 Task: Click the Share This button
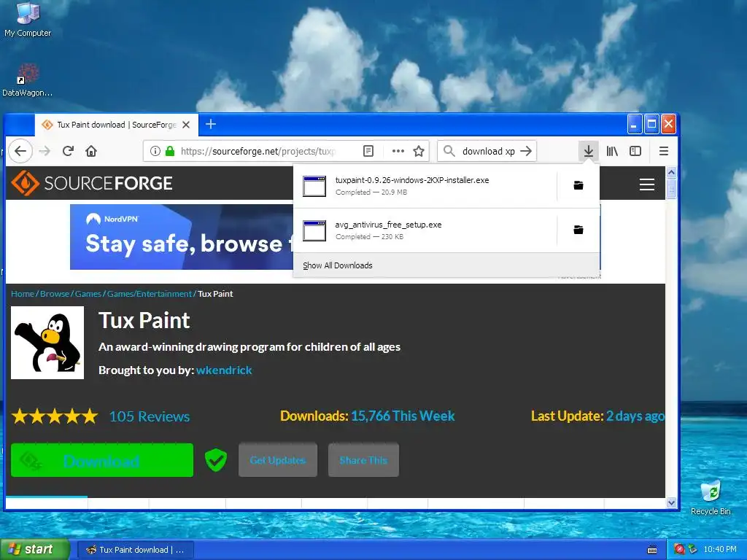point(363,460)
